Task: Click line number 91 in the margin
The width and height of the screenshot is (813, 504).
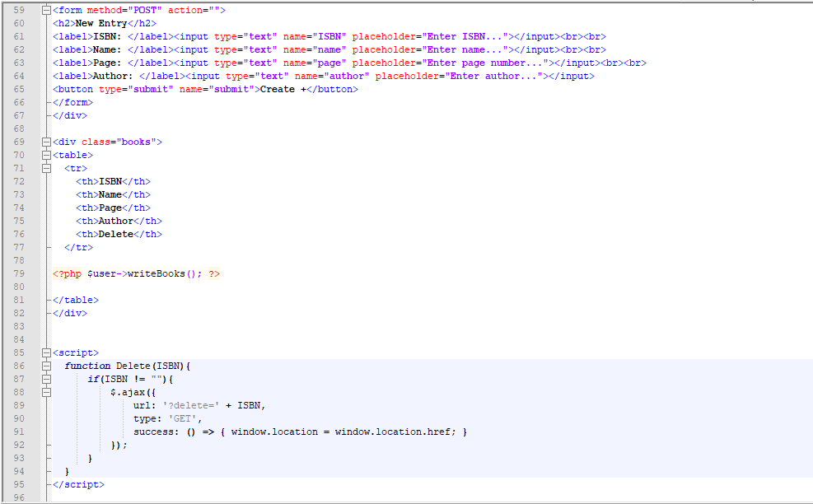Action: (x=19, y=432)
